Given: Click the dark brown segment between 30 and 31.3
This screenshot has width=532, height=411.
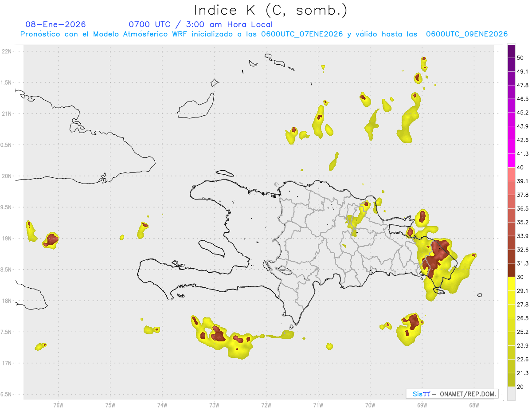Looking at the screenshot, I should [x=511, y=270].
